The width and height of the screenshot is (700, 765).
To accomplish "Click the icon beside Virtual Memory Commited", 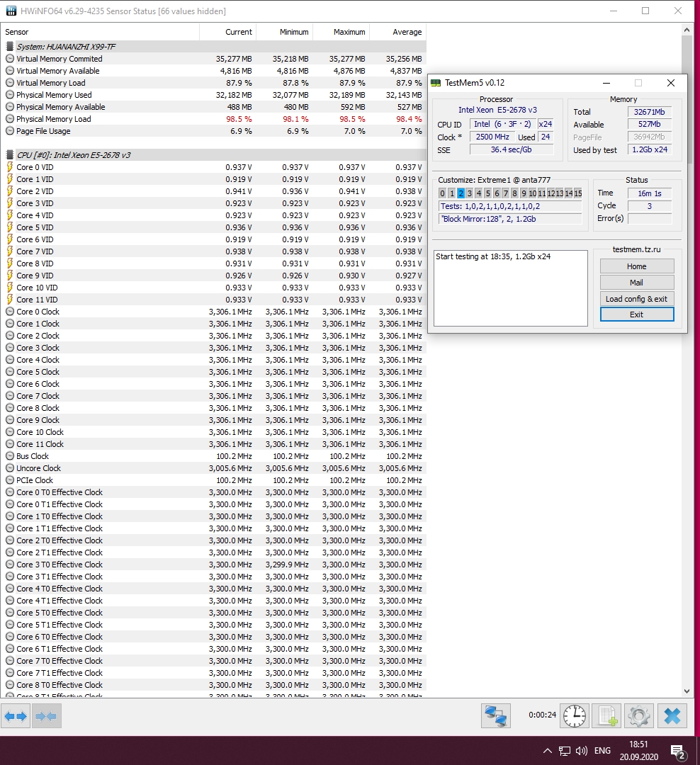I will pyautogui.click(x=10, y=59).
